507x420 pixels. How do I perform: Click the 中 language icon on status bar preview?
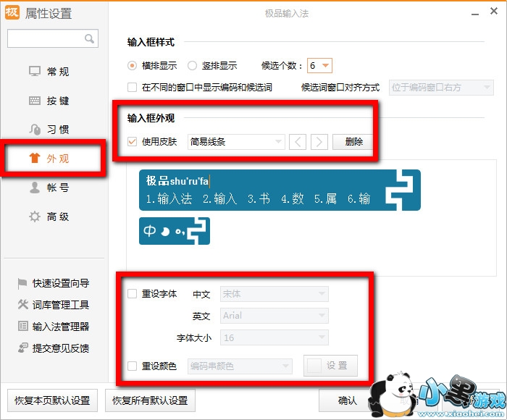pos(150,231)
